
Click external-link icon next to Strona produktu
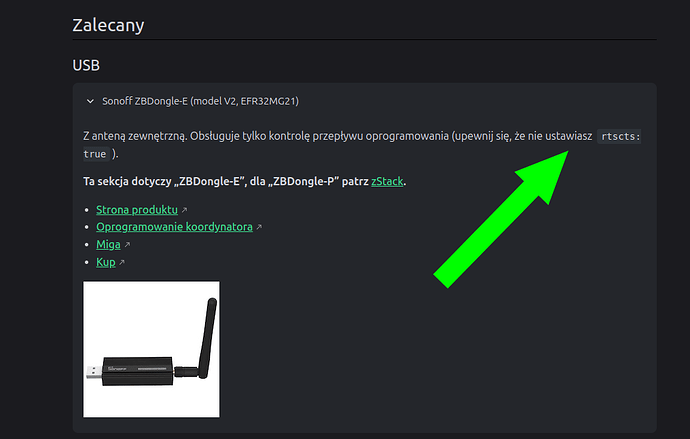[x=184, y=210]
